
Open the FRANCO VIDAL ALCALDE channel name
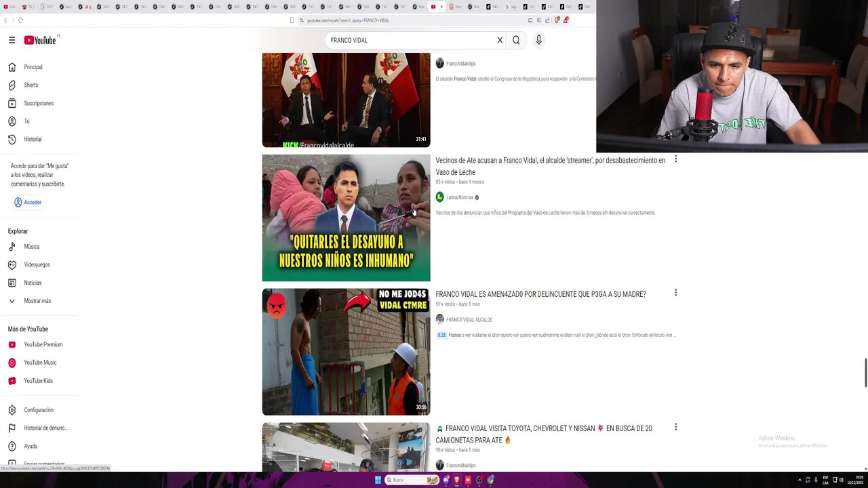click(469, 319)
